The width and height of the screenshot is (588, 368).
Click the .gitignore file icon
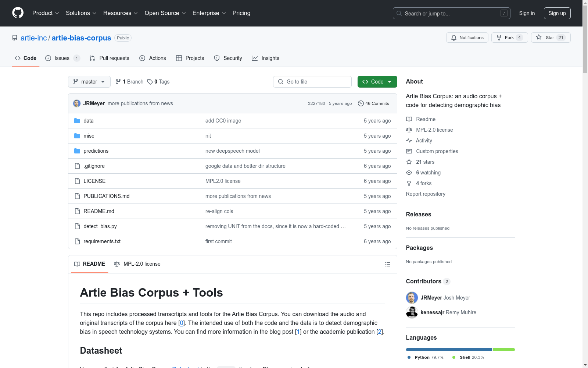click(x=77, y=166)
